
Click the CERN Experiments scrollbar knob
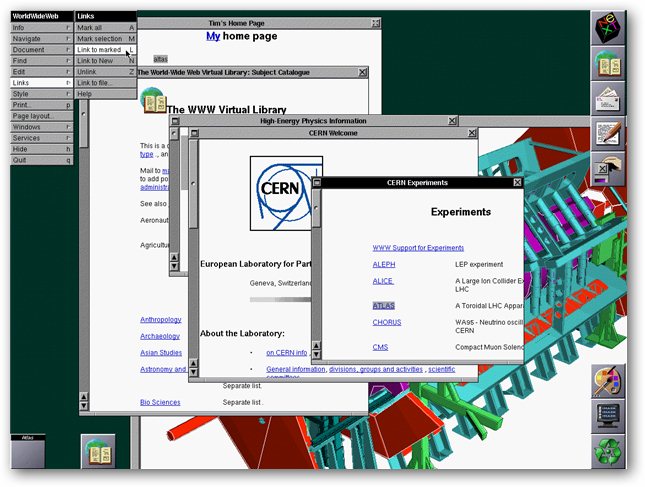point(316,208)
